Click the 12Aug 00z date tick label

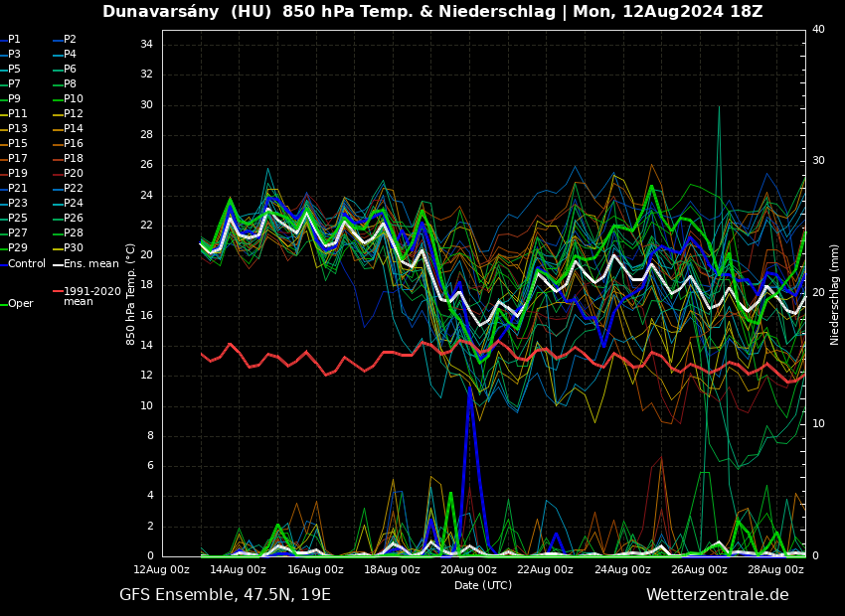coord(161,570)
